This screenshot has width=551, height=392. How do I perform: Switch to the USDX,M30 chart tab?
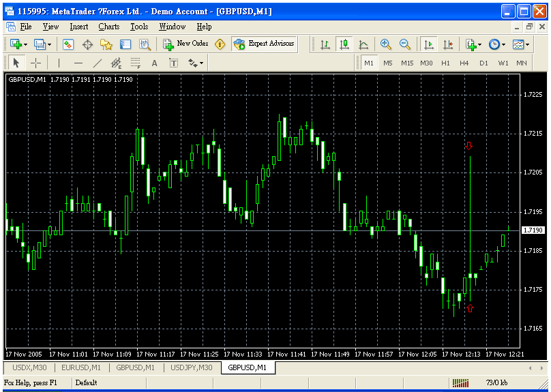29,367
